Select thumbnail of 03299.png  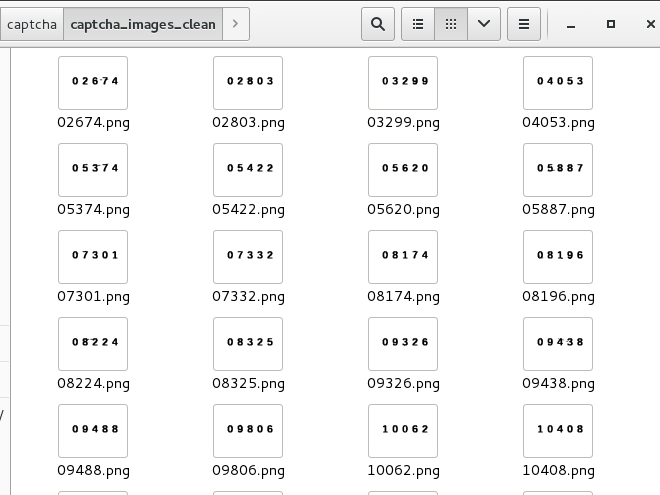[403, 83]
